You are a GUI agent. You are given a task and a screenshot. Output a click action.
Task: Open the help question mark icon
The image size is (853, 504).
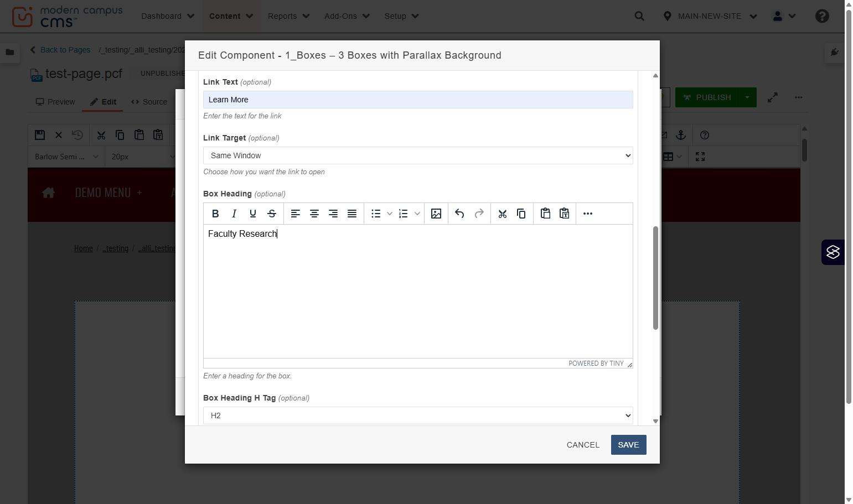click(822, 16)
